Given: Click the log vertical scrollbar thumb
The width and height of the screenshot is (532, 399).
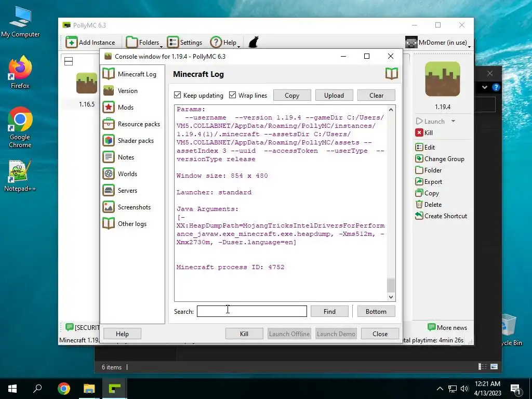Looking at the screenshot, I should coord(391,285).
